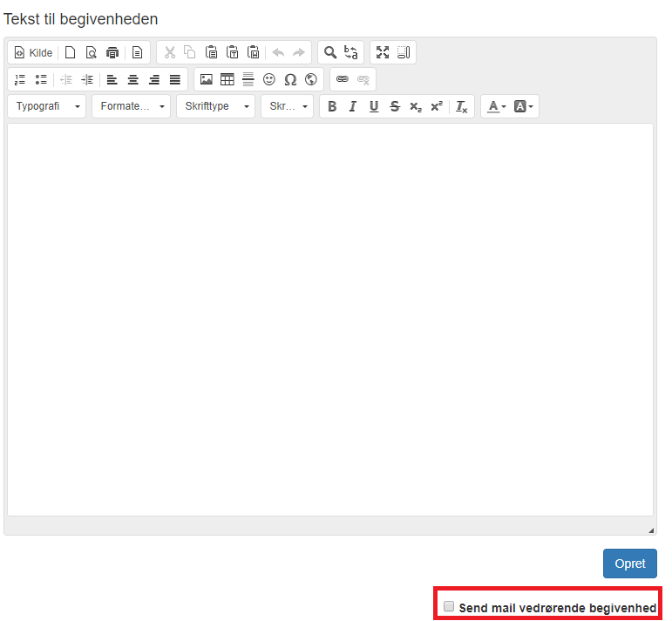Viewport: 672px width, 621px height.
Task: Open the Typografi dropdown
Action: [x=47, y=106]
